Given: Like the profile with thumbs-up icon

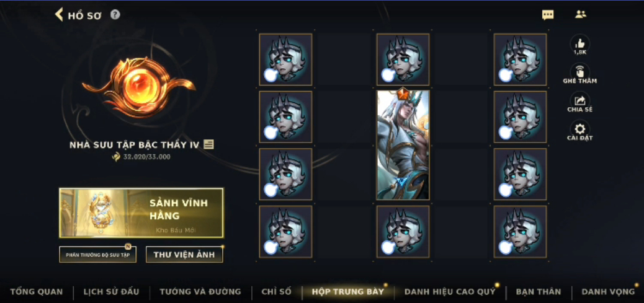Looking at the screenshot, I should pos(580,45).
